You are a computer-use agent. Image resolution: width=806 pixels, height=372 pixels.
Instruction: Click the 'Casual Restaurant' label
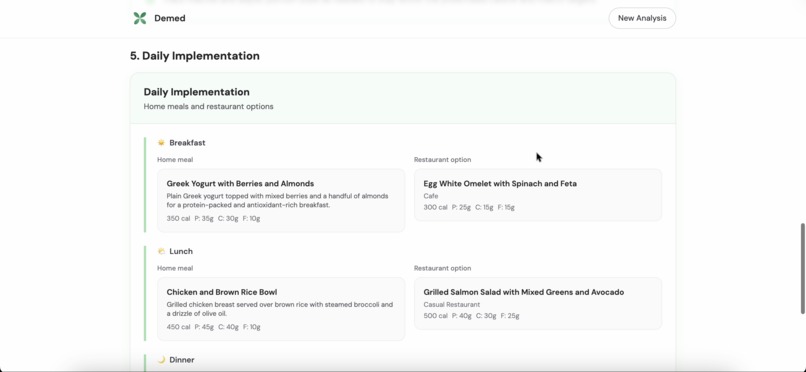[x=452, y=304]
